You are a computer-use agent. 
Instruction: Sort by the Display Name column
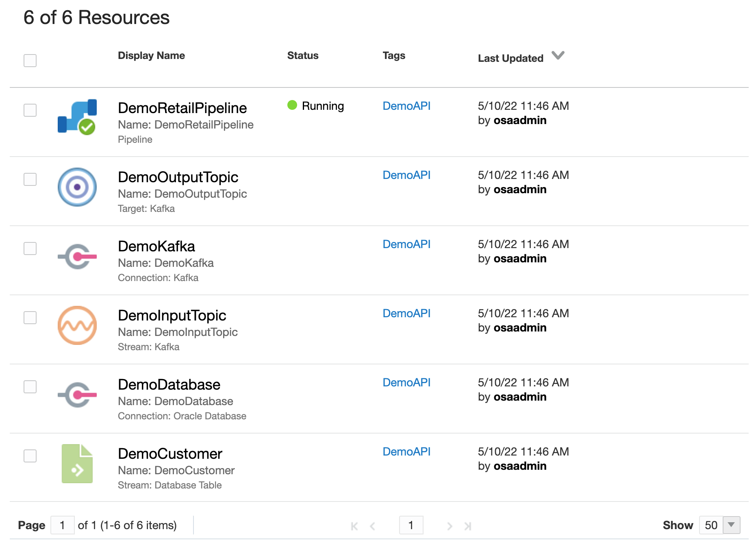pos(151,55)
